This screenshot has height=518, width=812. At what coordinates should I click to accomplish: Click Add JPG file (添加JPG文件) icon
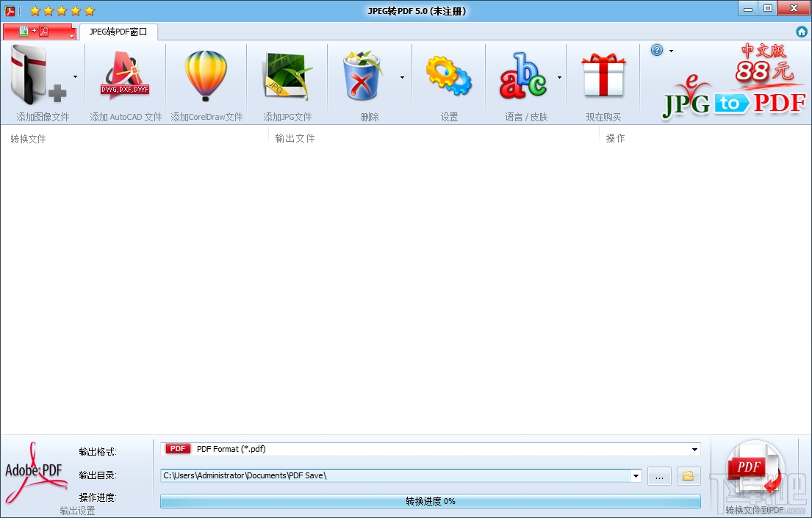pyautogui.click(x=288, y=76)
